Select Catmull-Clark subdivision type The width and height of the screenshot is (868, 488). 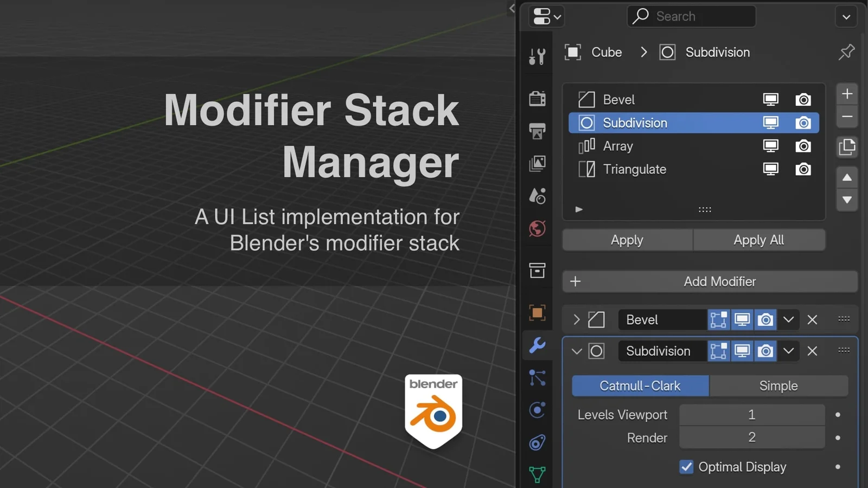click(x=640, y=386)
